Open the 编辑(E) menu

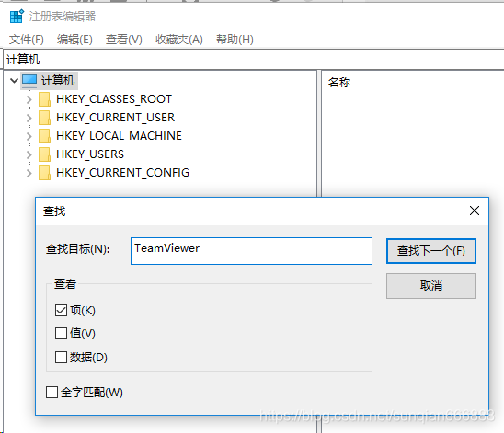pos(74,40)
